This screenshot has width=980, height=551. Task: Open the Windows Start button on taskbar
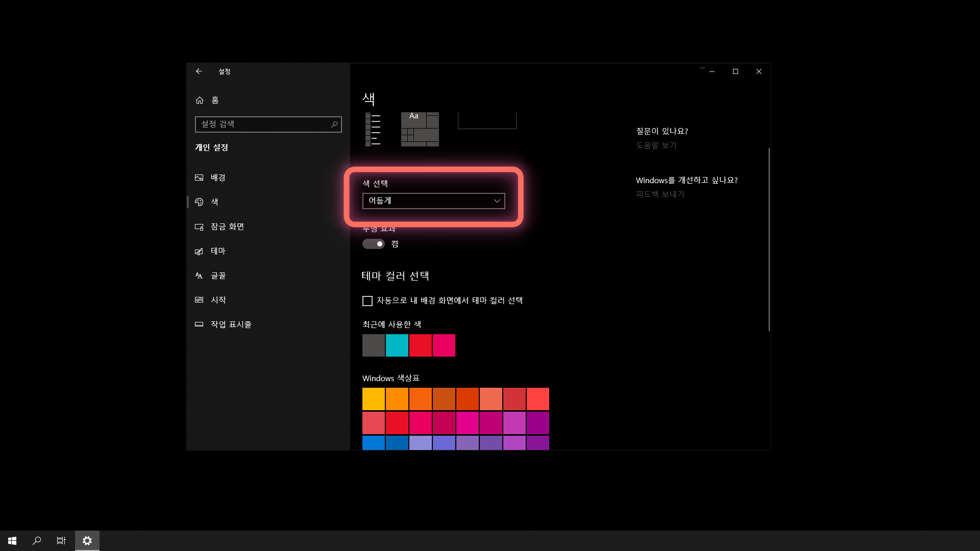[12, 540]
